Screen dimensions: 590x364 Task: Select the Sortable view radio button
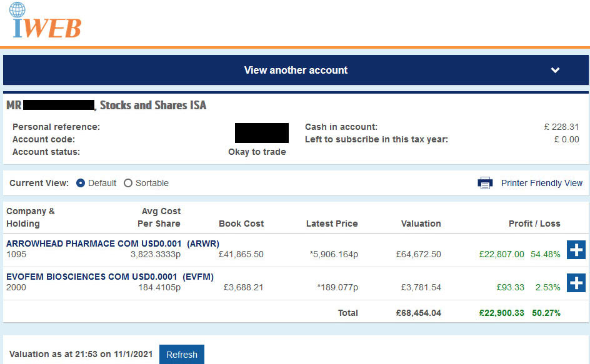click(128, 183)
